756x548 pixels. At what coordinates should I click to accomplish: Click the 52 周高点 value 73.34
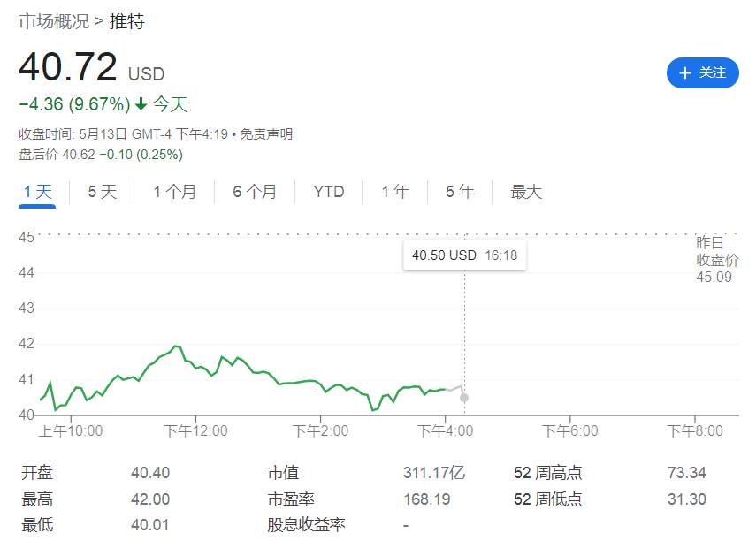(x=686, y=473)
